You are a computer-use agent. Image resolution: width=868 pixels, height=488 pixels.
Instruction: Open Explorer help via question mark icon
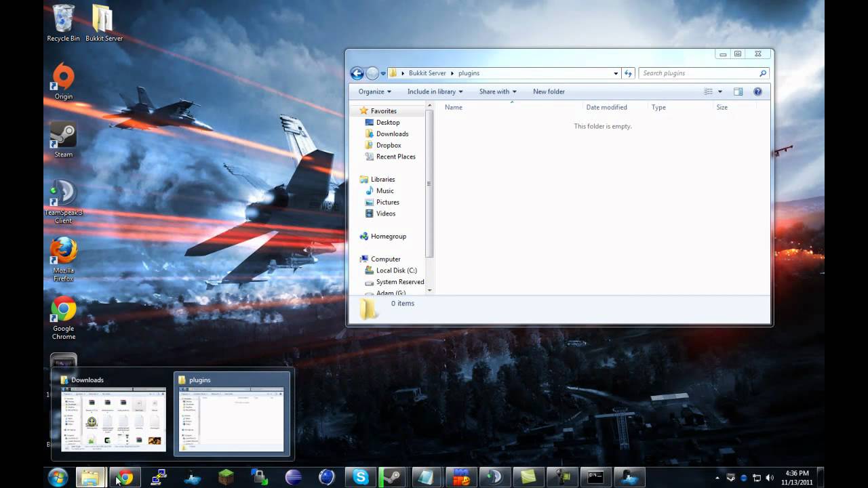(757, 91)
